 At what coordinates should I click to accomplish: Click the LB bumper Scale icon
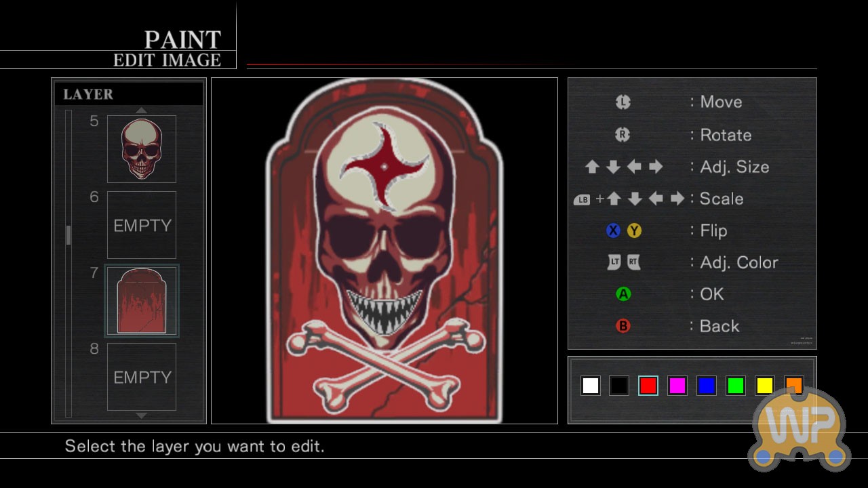(582, 199)
